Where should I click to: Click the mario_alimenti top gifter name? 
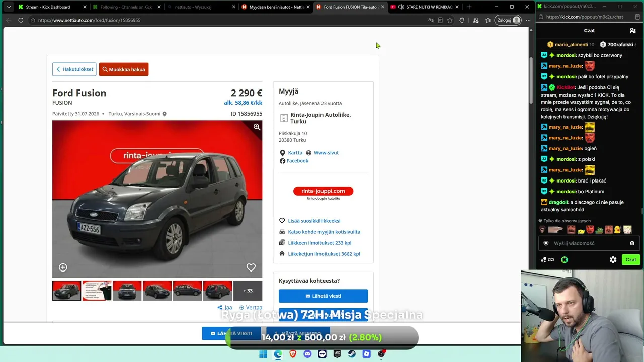[571, 45]
